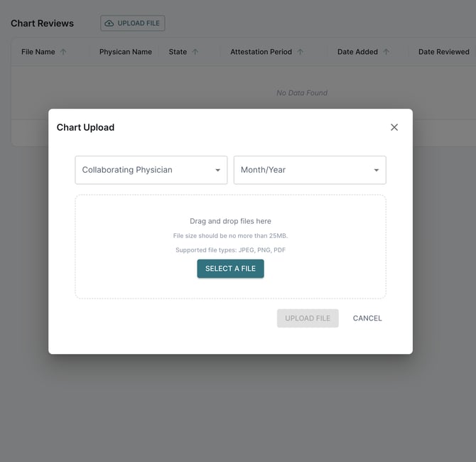Open the Collaborating Physician dropdown
Image resolution: width=476 pixels, height=462 pixels.
[x=151, y=170]
